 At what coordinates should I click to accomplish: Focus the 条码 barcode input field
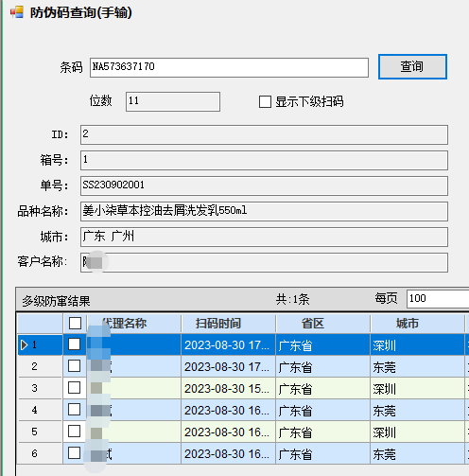pos(229,67)
